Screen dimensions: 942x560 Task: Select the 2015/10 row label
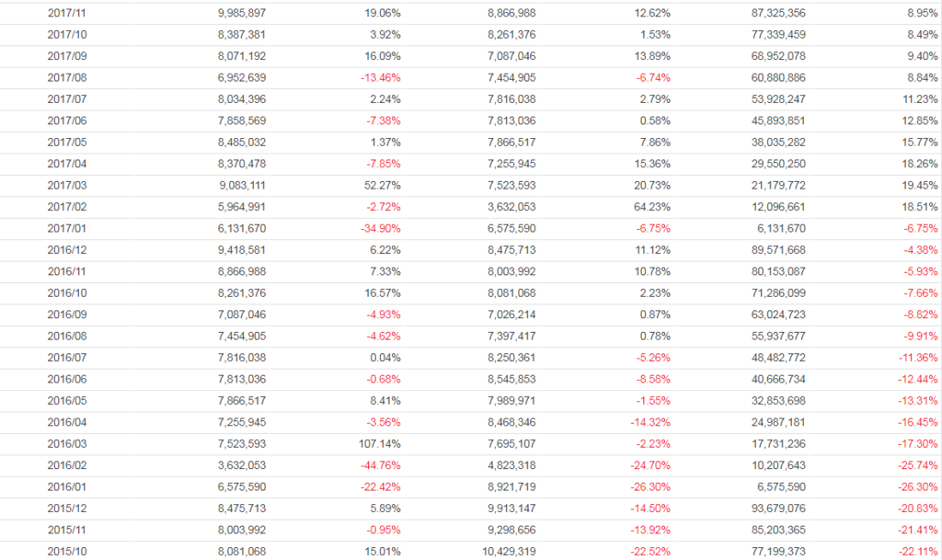pos(66,552)
